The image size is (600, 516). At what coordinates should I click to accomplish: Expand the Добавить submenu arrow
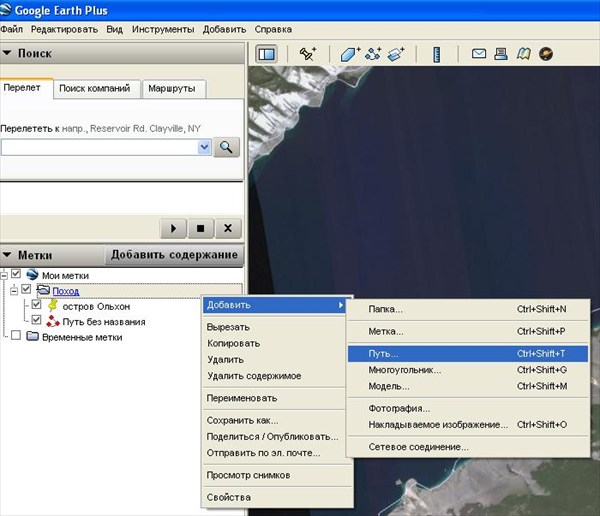pyautogui.click(x=341, y=305)
